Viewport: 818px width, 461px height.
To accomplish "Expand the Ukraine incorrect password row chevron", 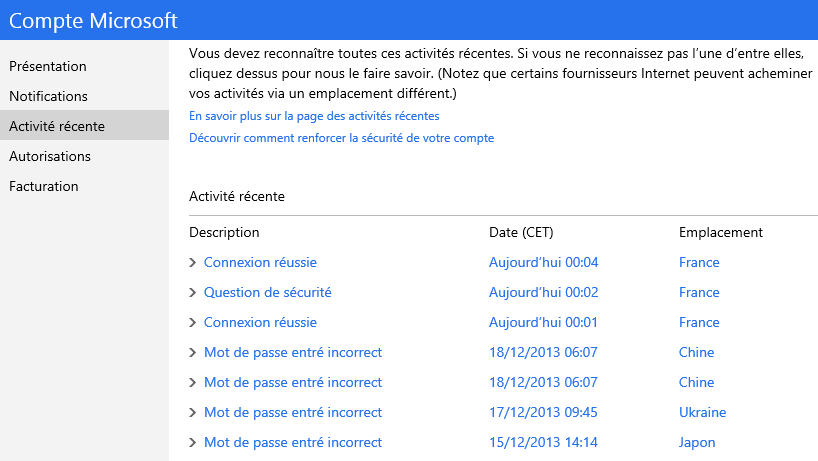I will [x=193, y=413].
